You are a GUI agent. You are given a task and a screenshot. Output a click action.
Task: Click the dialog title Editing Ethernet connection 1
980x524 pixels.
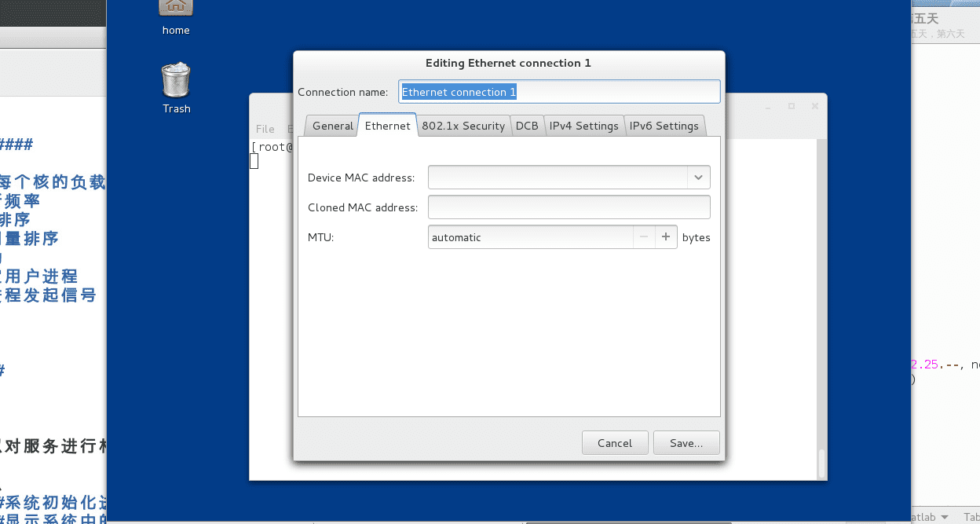[508, 63]
